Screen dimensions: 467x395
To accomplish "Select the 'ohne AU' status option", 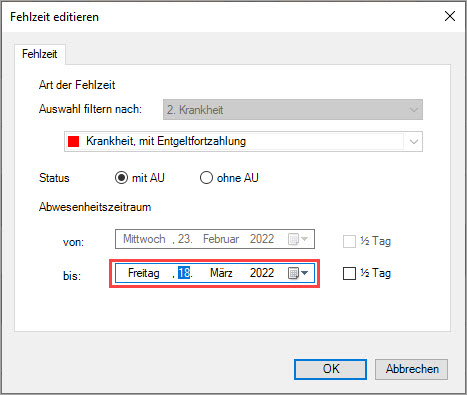I will tap(206, 178).
